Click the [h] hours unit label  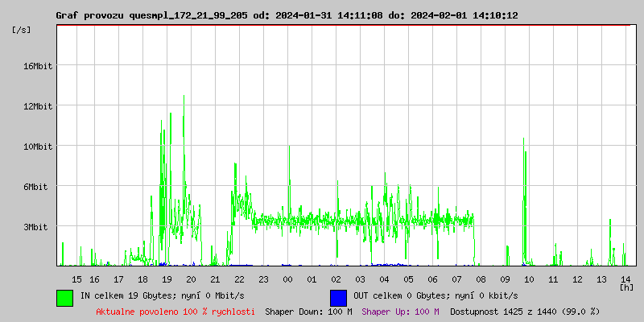coord(626,287)
